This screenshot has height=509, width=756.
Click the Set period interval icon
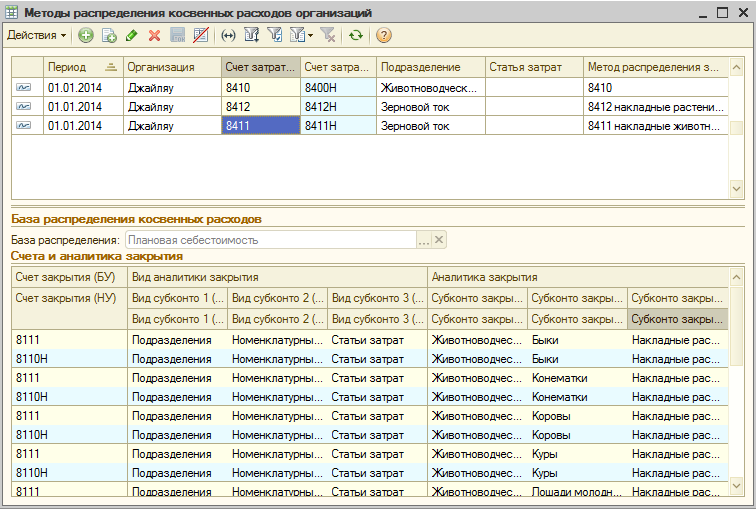[x=228, y=35]
